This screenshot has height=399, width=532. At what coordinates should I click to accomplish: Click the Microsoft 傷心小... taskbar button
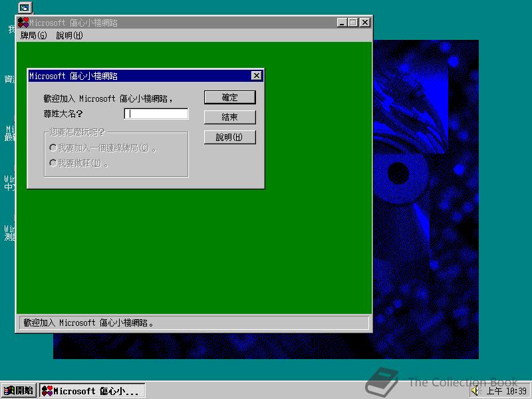point(92,390)
